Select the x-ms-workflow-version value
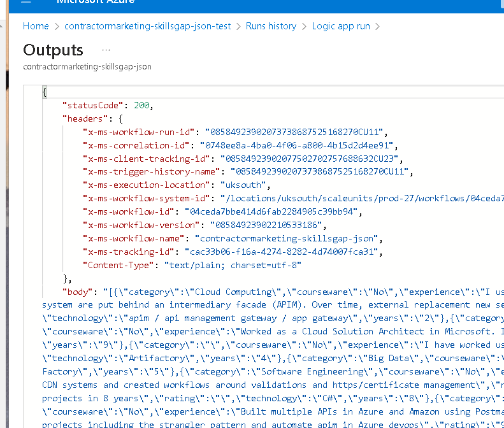Image resolution: width=504 pixels, height=428 pixels. coord(266,225)
